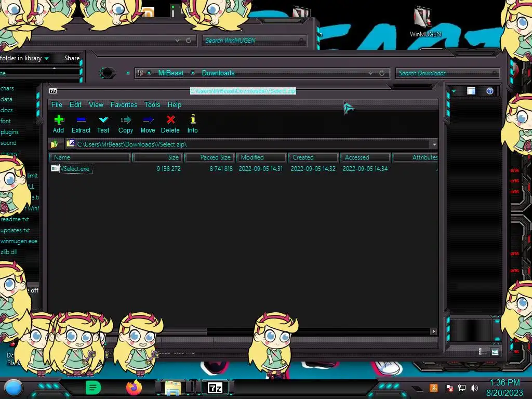Sort by the Created column header
The width and height of the screenshot is (532, 399).
(x=314, y=157)
